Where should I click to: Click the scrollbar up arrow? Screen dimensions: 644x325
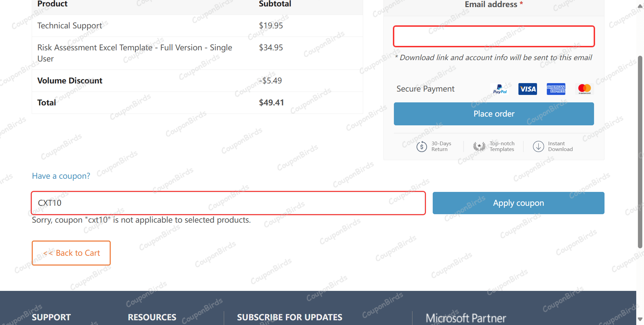pos(640,6)
